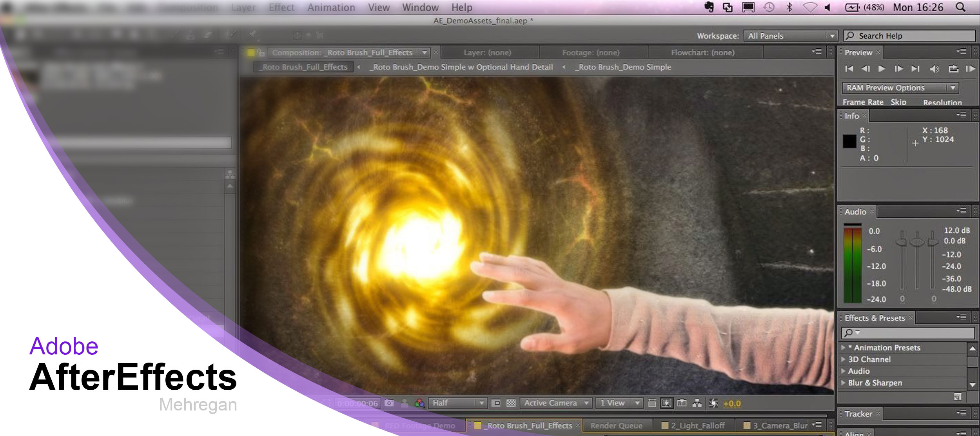Click the RAM Preview icon in Preview panel
The image size is (980, 436).
click(x=971, y=69)
